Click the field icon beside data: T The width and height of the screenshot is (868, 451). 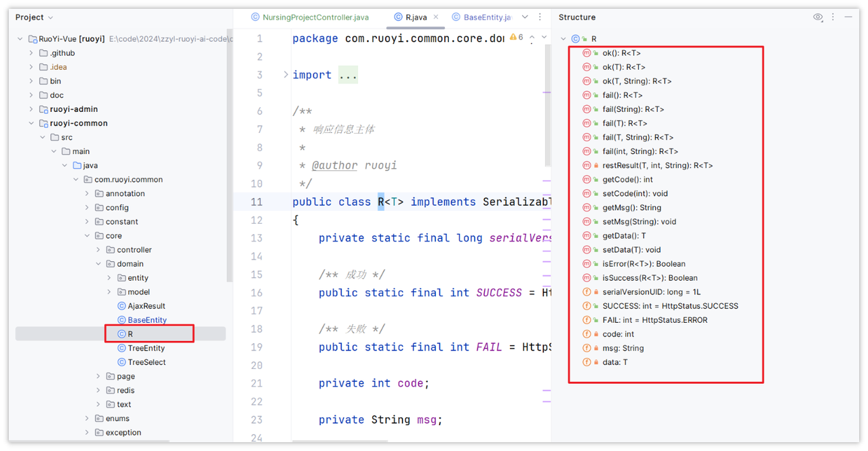587,362
